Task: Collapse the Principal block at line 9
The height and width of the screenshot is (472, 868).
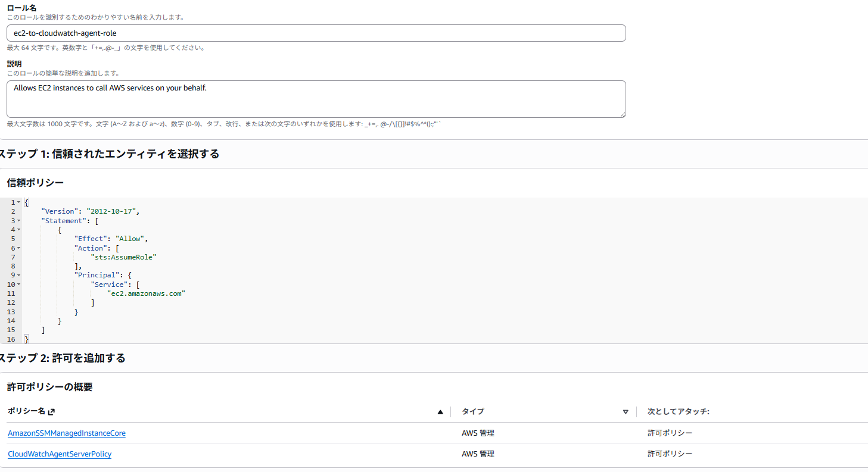Action: [x=18, y=276]
